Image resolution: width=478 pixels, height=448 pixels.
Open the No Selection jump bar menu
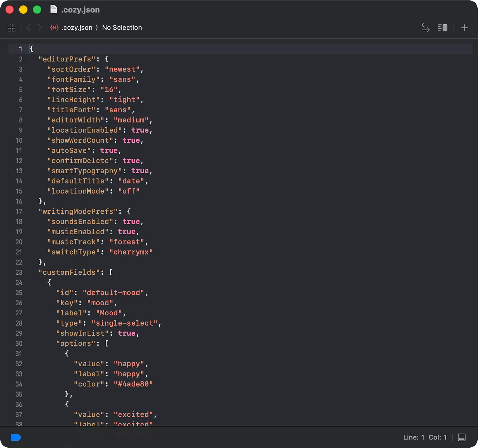coord(122,28)
